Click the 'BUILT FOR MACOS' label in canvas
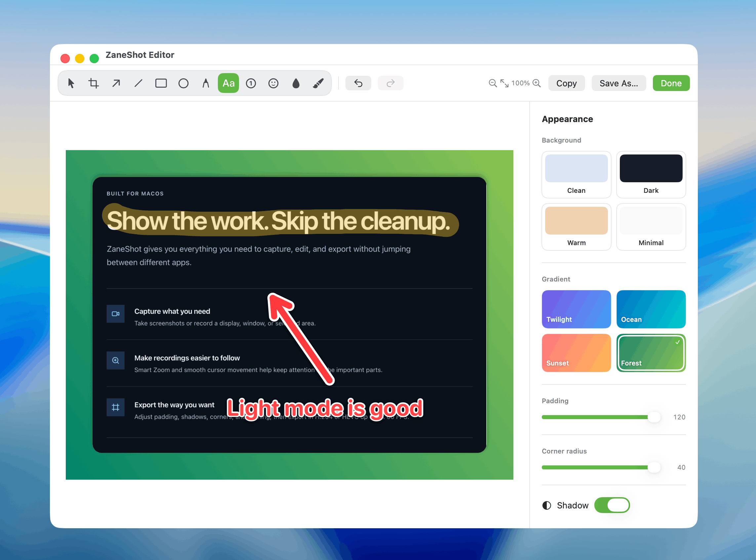The height and width of the screenshot is (560, 756). [x=135, y=194]
